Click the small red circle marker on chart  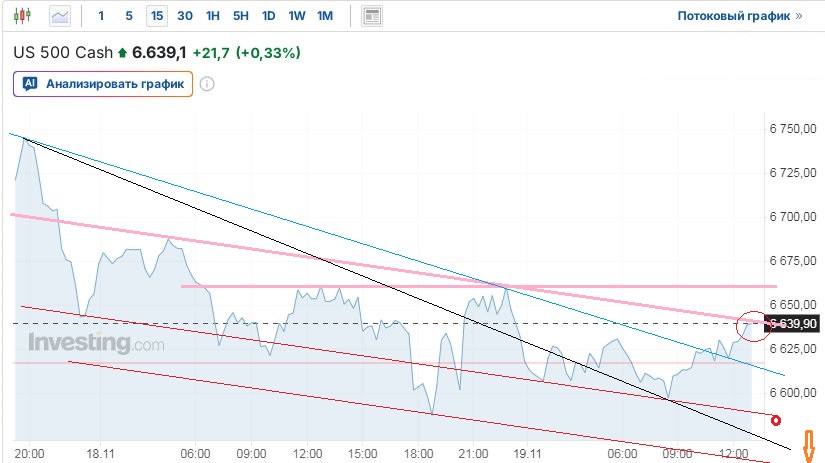click(x=775, y=421)
